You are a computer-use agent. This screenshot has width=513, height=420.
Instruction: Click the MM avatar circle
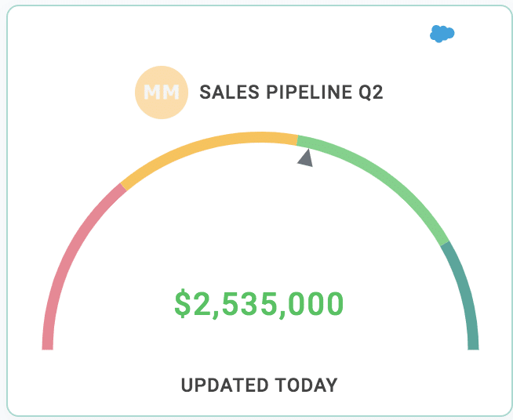point(161,92)
